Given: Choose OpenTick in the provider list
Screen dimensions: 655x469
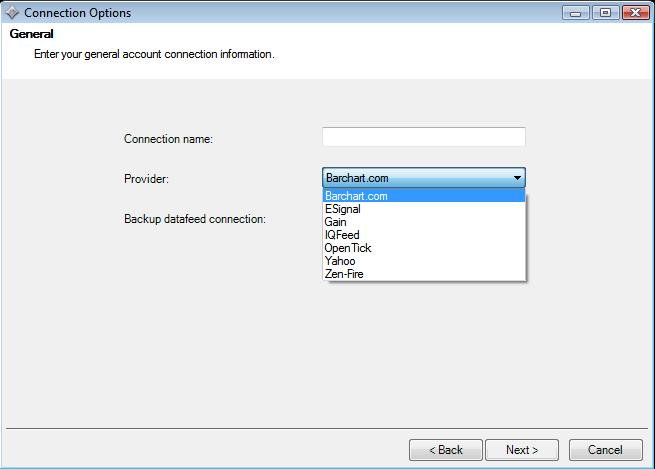Looking at the screenshot, I should [x=424, y=248].
